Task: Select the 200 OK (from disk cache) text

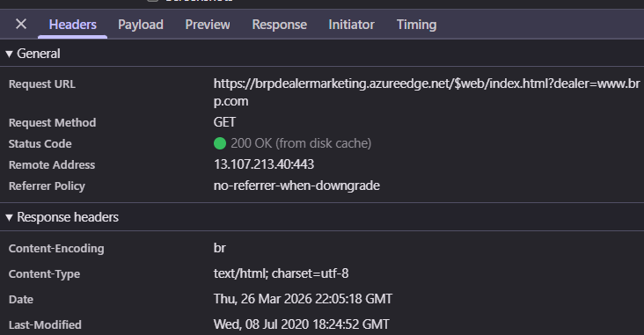Action: coord(301,143)
